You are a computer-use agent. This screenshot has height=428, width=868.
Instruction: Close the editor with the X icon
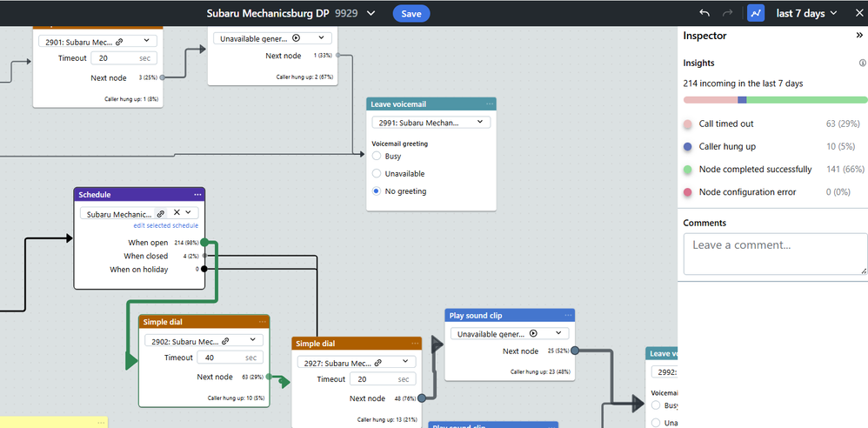(x=858, y=13)
